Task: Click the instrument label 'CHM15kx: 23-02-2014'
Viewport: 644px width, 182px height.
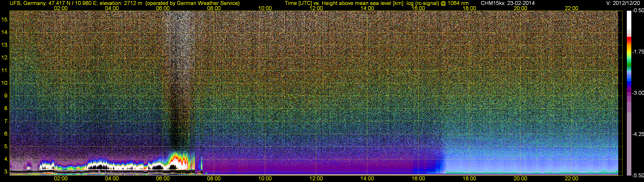Action: (x=508, y=3)
